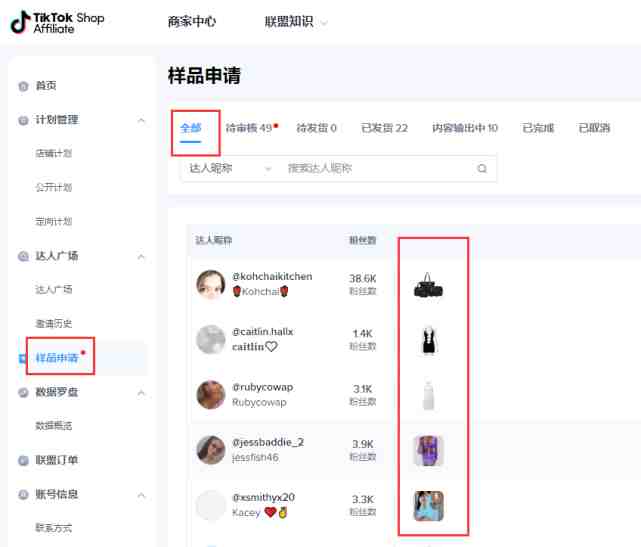Go to 首页 in sidebar

[46, 85]
